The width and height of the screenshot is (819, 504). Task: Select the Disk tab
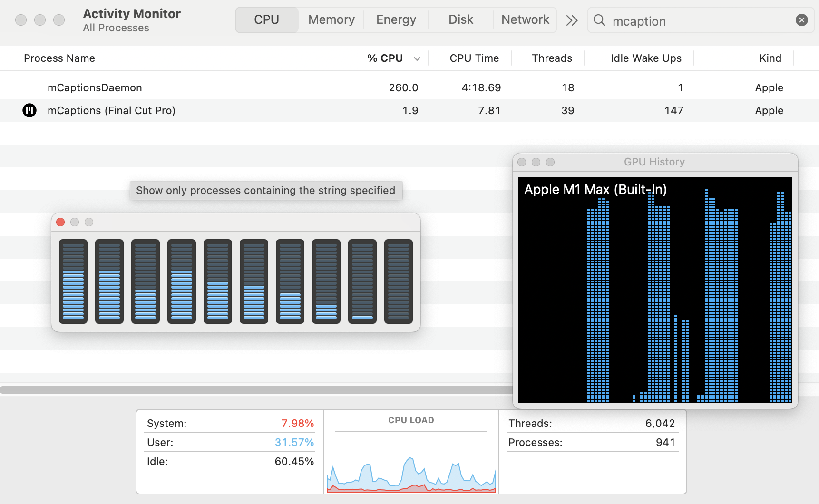pyautogui.click(x=460, y=20)
